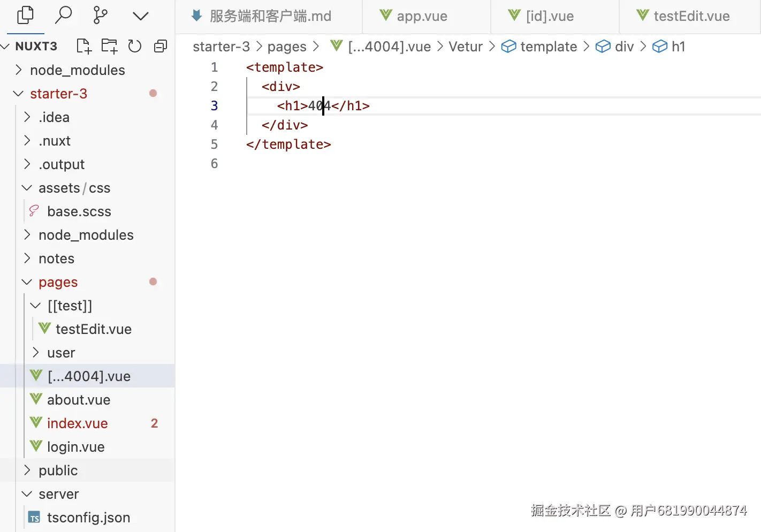Viewport: 761px width, 532px height.
Task: Expand node_modules inside starter-3
Action: coord(87,235)
